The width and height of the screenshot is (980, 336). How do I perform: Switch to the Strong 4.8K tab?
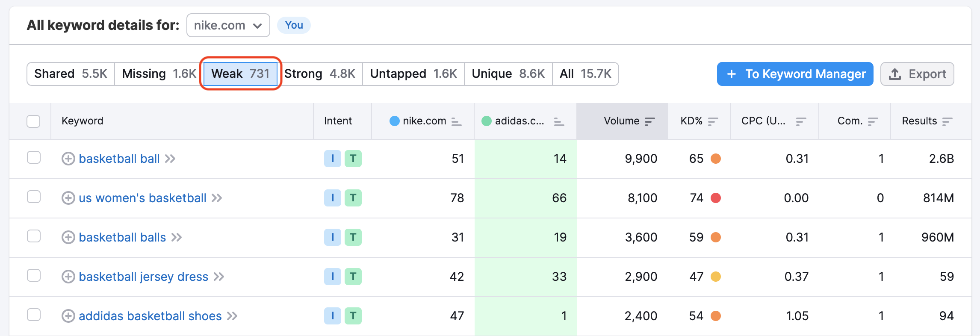(x=320, y=74)
